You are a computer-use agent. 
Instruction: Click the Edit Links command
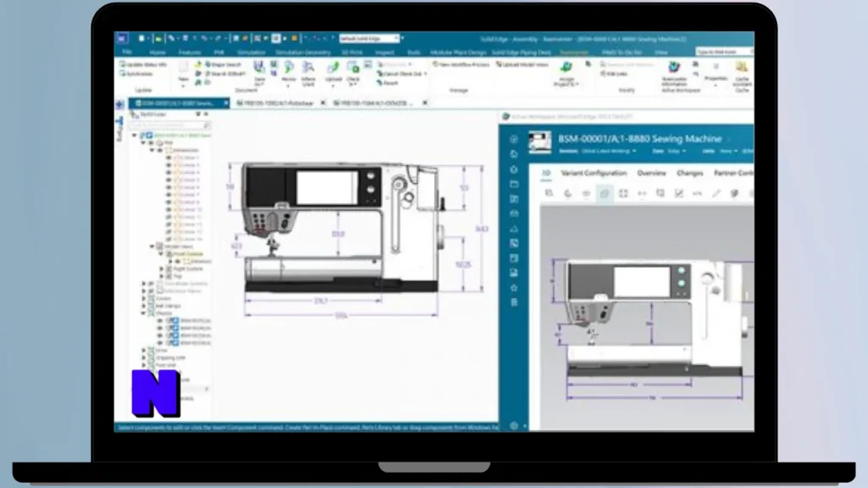pos(614,74)
